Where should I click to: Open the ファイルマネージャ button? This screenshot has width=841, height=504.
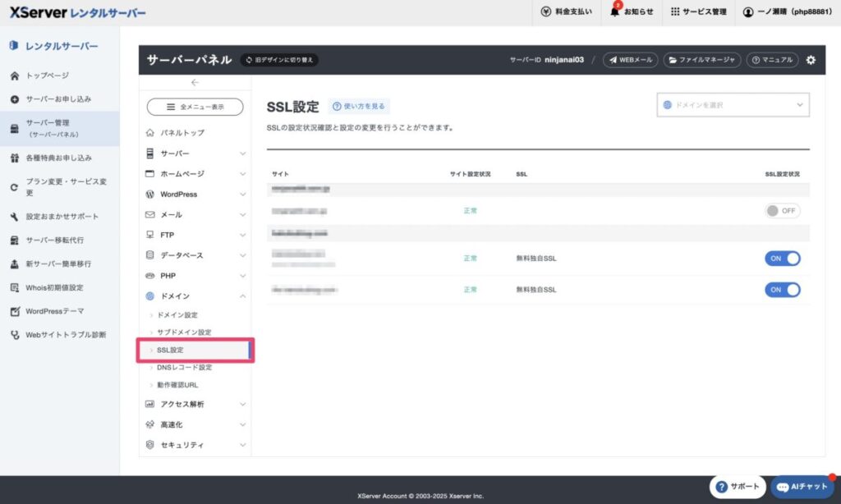click(x=702, y=60)
